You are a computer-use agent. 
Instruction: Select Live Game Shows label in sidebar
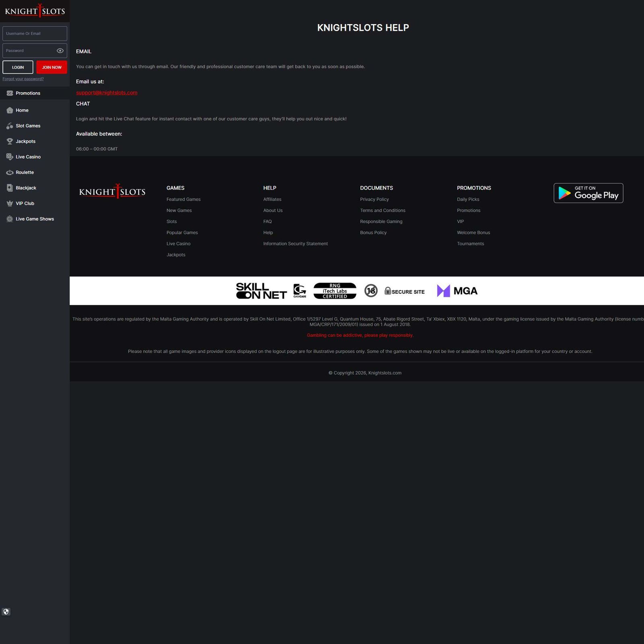[35, 219]
